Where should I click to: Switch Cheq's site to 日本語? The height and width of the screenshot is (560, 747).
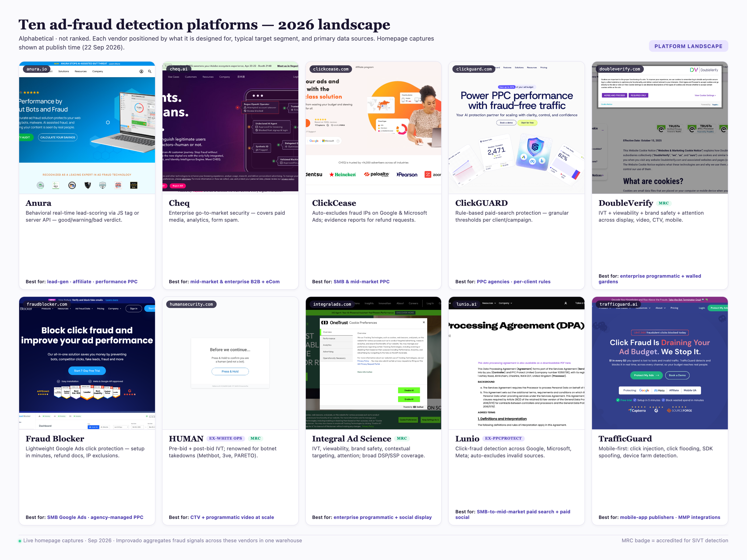tap(241, 77)
